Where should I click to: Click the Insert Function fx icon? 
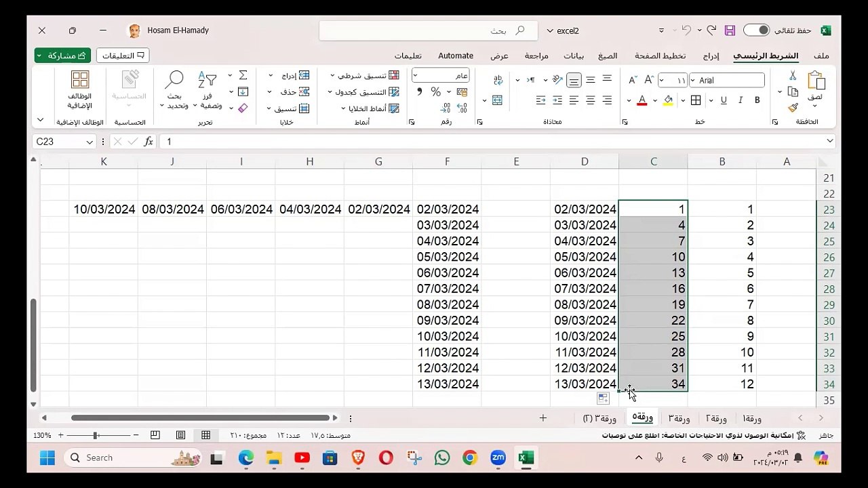(149, 142)
